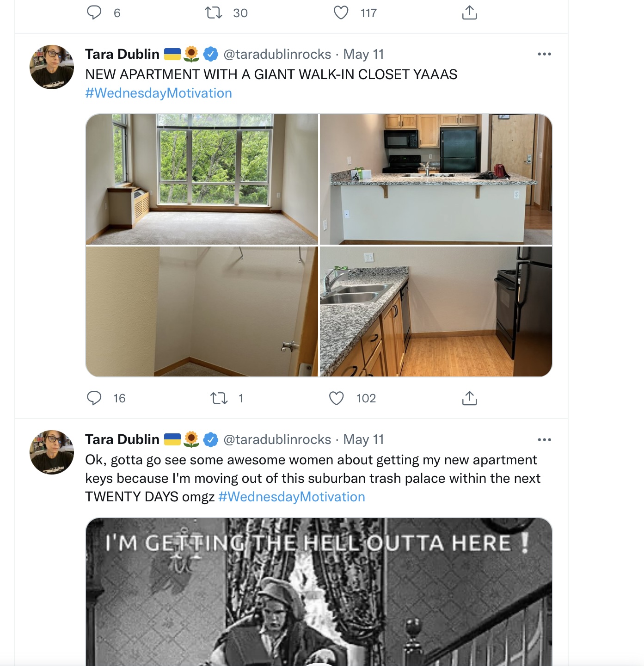This screenshot has height=666, width=644.
Task: Reply to the new apartment tweet
Action: click(x=94, y=398)
